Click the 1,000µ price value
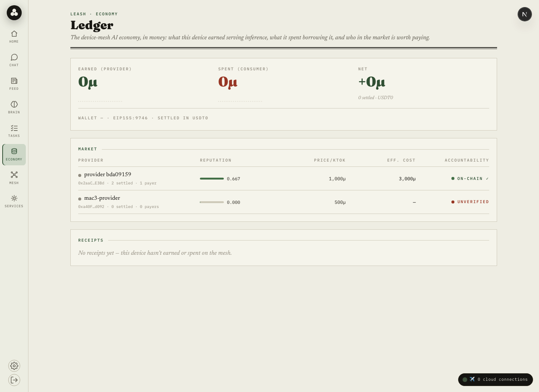 (337, 179)
